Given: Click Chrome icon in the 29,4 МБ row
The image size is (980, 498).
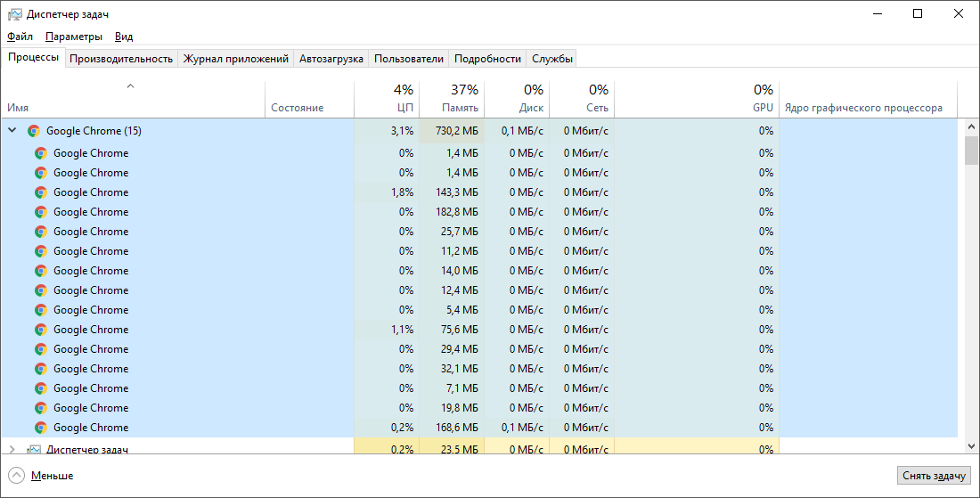Looking at the screenshot, I should pyautogui.click(x=41, y=348).
